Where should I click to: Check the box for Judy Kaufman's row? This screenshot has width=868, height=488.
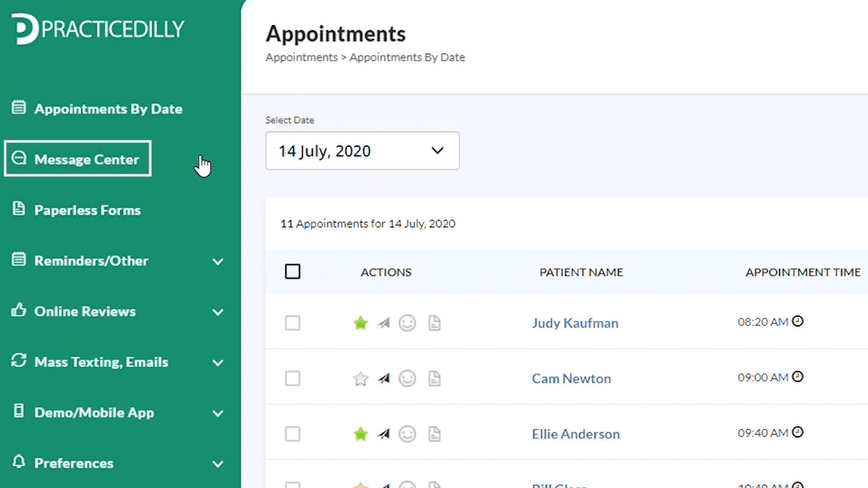click(x=292, y=323)
